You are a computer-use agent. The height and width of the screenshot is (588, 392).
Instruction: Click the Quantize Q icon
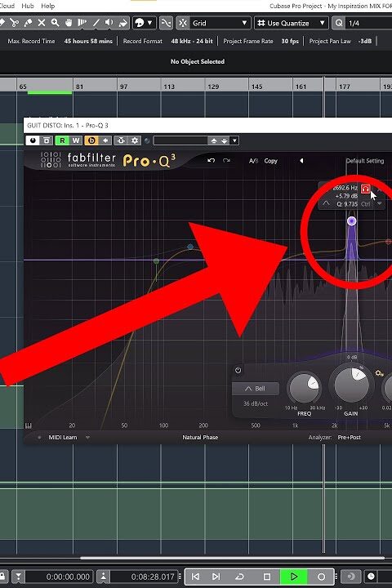click(339, 23)
